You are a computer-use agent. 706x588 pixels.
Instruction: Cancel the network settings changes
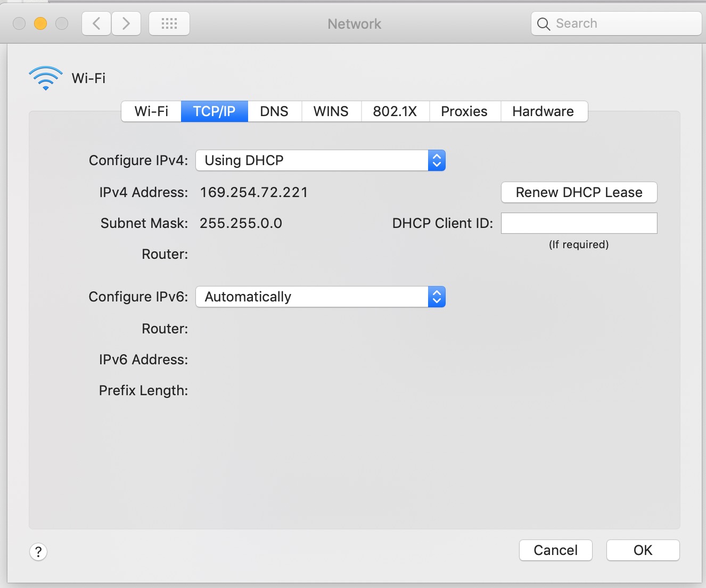click(x=556, y=550)
